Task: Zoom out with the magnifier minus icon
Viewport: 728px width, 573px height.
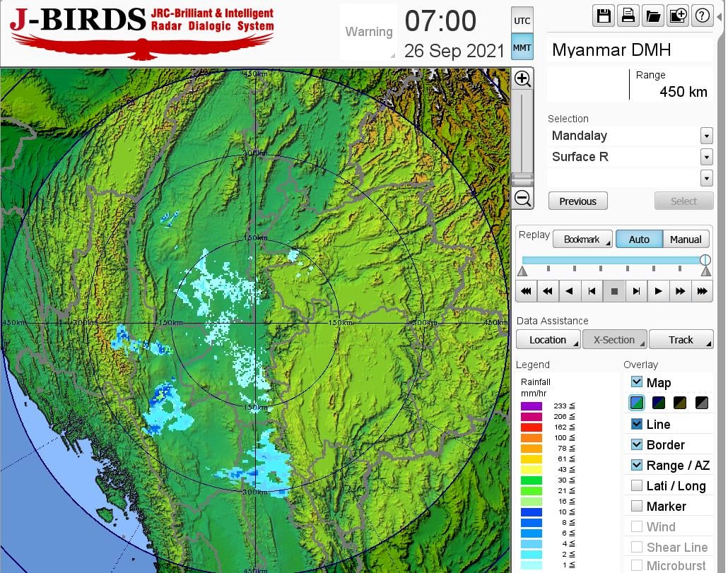Action: pyautogui.click(x=522, y=198)
